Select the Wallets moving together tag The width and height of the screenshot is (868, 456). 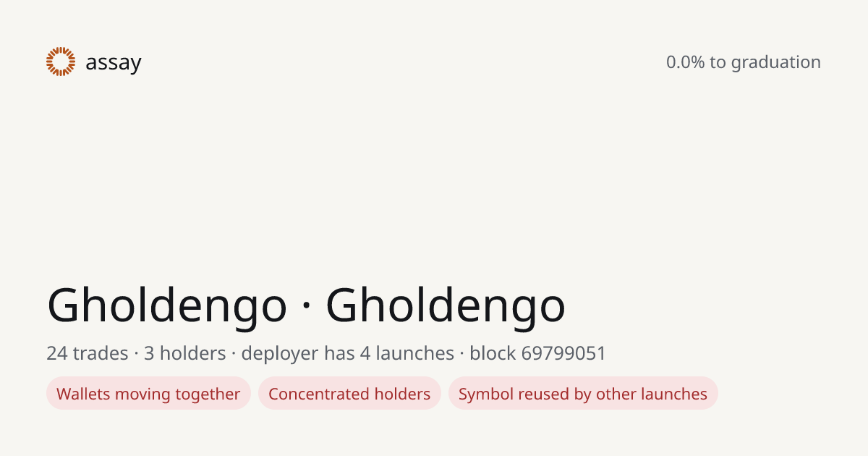148,394
